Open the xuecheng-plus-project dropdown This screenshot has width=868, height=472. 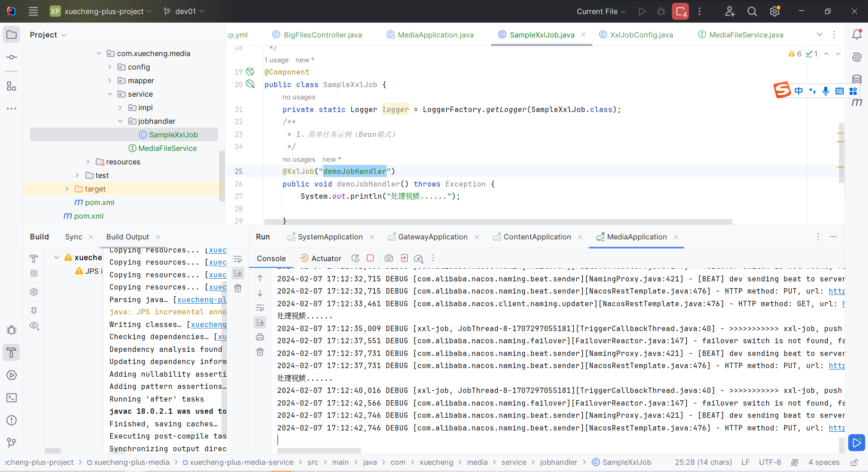[101, 11]
